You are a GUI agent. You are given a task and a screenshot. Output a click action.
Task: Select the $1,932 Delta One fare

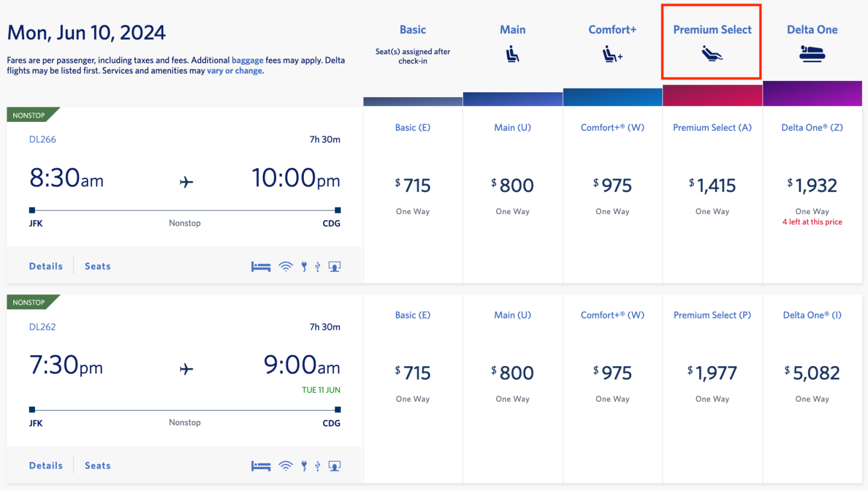coord(812,186)
